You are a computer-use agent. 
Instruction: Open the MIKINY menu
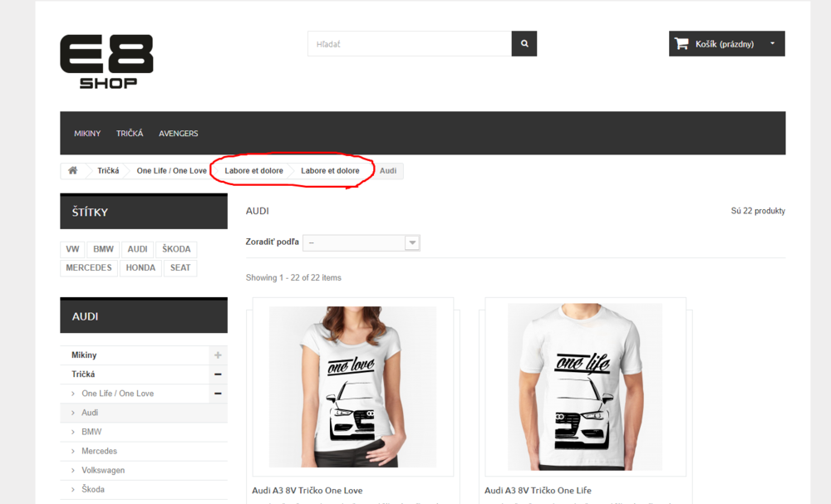[87, 134]
